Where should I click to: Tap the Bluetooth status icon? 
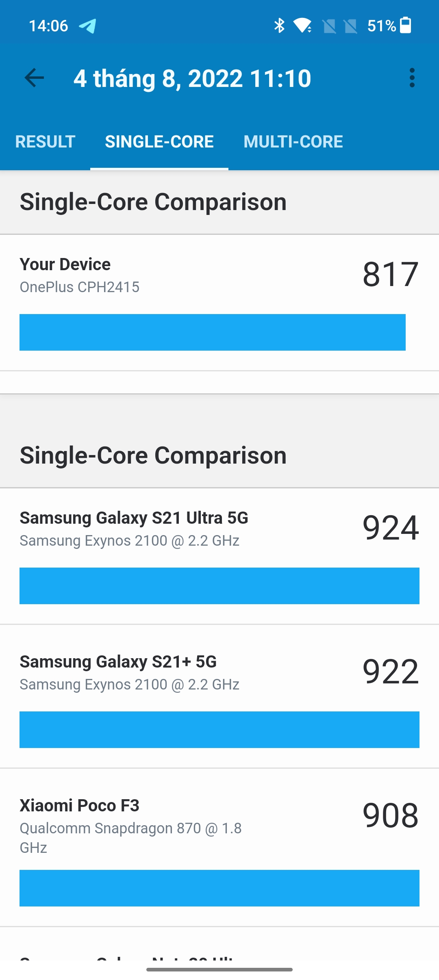click(279, 26)
